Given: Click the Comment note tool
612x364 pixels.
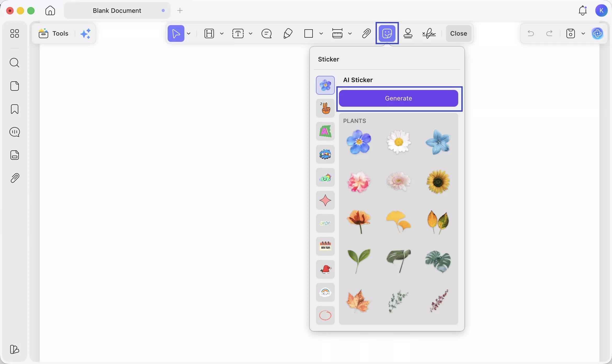Looking at the screenshot, I should (267, 33).
